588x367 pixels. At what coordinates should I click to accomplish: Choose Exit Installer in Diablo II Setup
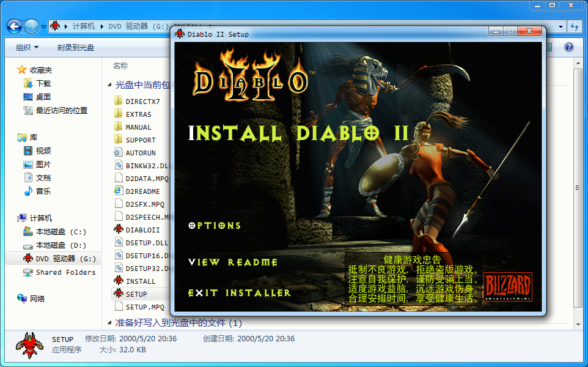coord(240,293)
